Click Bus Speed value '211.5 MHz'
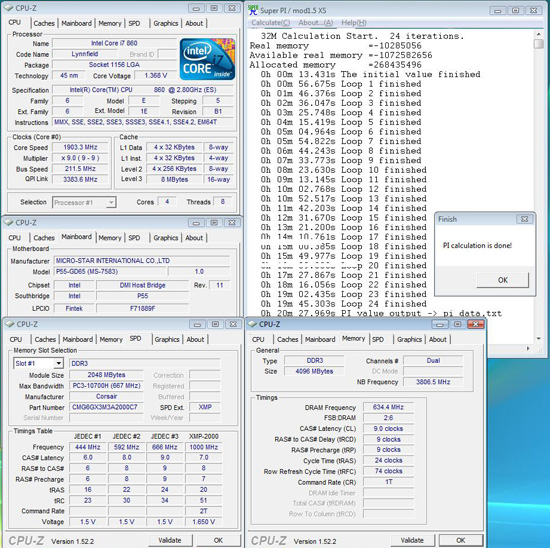The width and height of the screenshot is (550, 548). [x=80, y=169]
